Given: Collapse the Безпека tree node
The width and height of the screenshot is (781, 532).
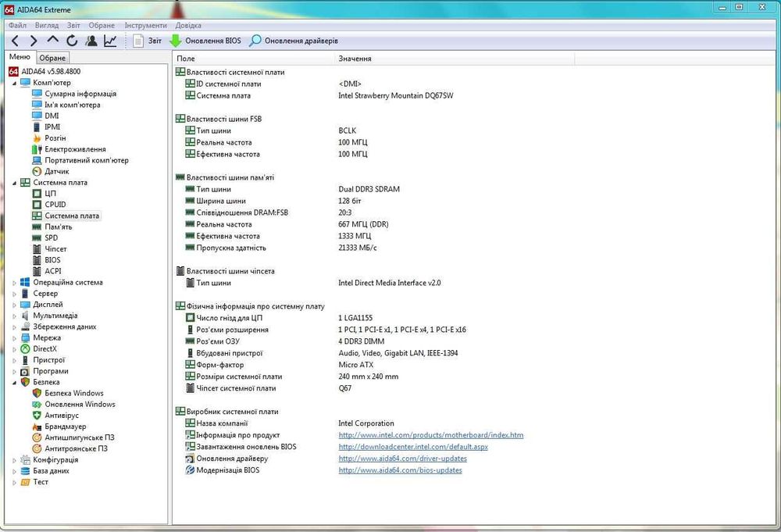Looking at the screenshot, I should pyautogui.click(x=14, y=383).
